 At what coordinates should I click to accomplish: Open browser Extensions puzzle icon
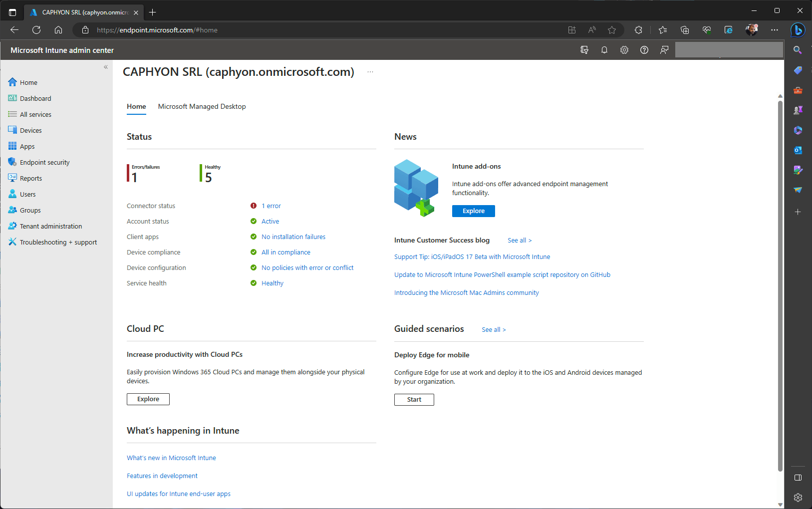point(638,30)
